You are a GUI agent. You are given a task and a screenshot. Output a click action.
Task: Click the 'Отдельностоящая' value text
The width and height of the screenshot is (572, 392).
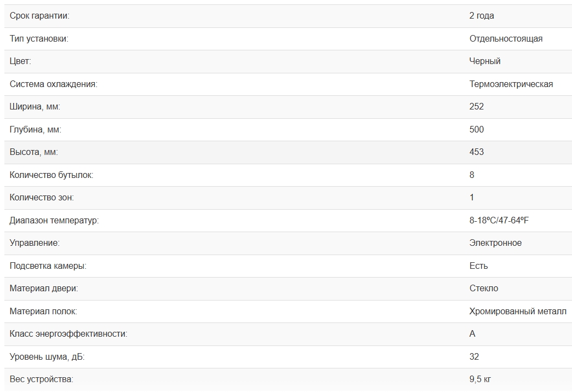click(506, 38)
